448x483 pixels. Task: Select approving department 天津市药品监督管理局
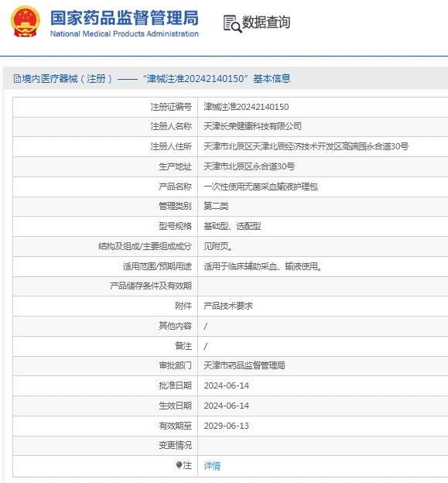[x=245, y=365]
